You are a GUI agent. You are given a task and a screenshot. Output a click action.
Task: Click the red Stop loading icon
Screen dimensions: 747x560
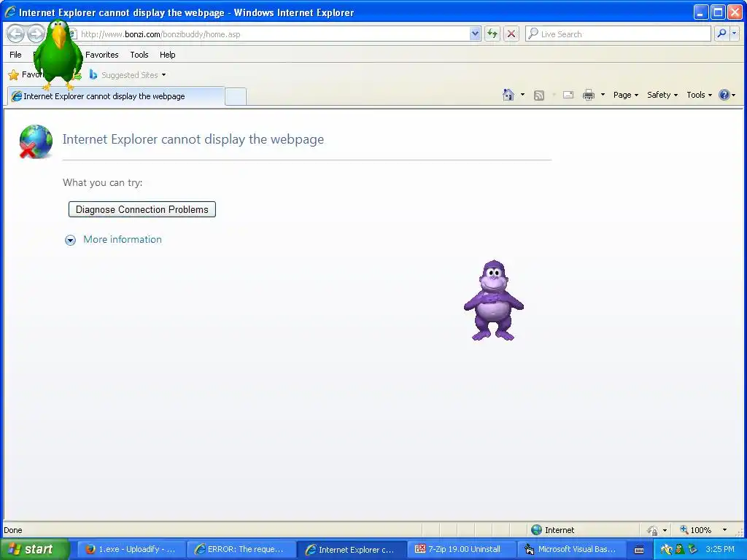click(511, 34)
